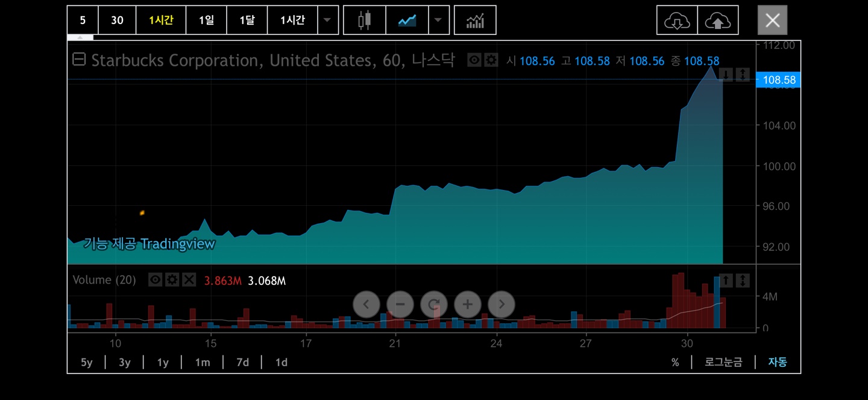Click the 112.00 price axis label
Viewport: 868px width, 400px height.
coord(779,45)
